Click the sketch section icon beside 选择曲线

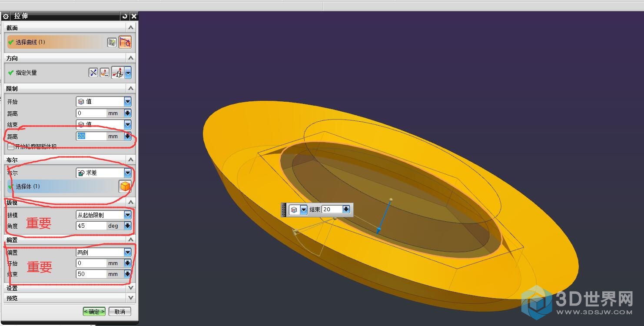[x=112, y=42]
